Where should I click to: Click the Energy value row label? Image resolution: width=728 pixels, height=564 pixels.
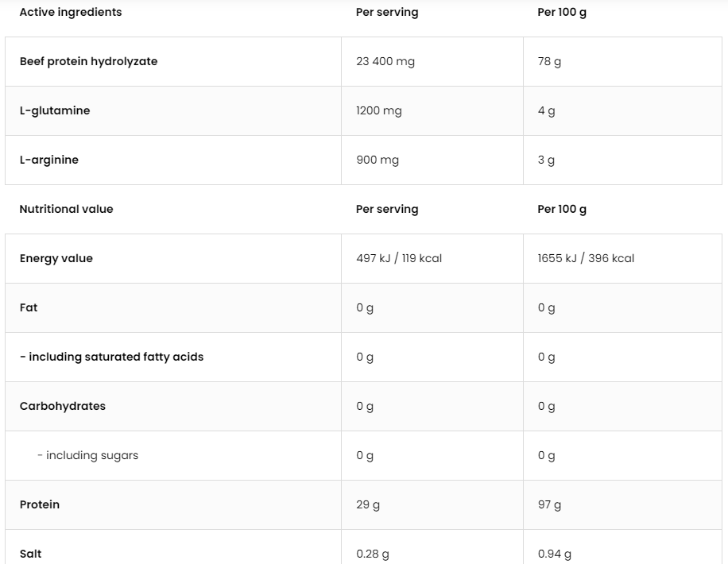pyautogui.click(x=56, y=258)
